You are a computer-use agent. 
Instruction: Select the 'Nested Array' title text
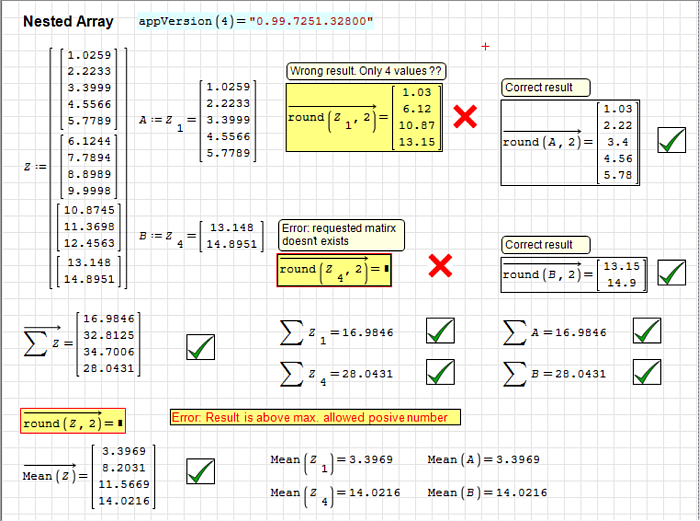click(68, 21)
